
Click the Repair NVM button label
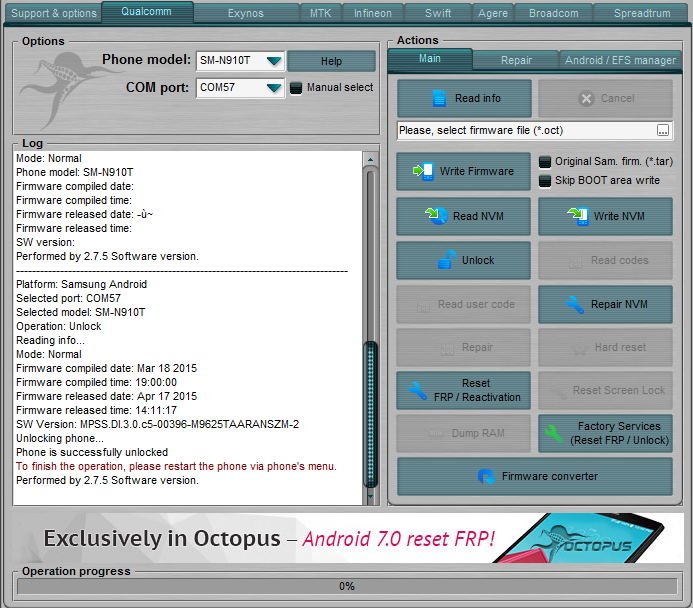tap(619, 304)
